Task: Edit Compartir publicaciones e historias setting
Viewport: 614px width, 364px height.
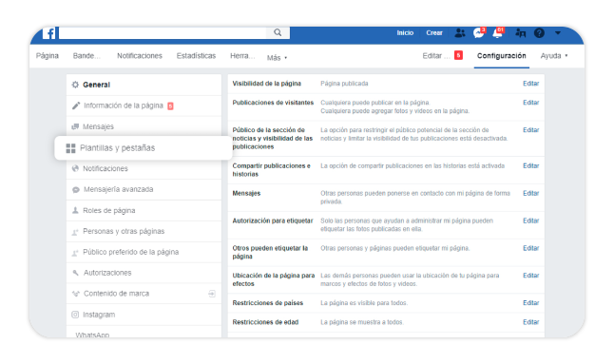Action: click(x=531, y=166)
